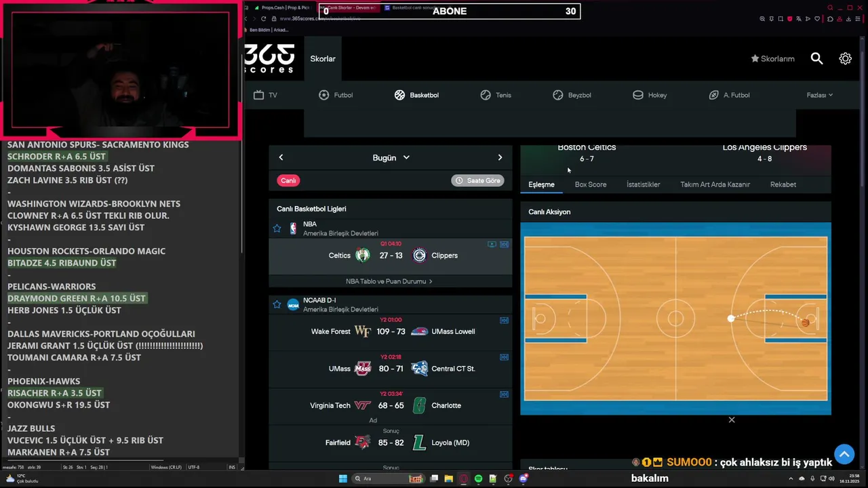
Task: Click the Loyola (MD) team logo
Action: tap(419, 443)
